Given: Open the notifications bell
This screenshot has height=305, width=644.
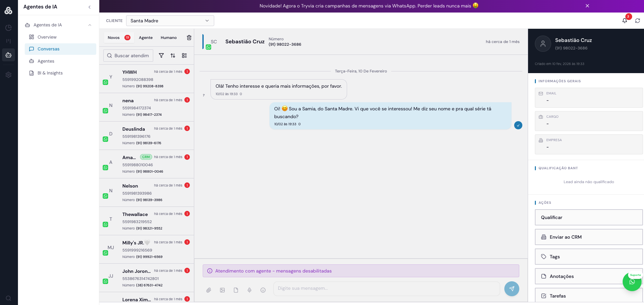Looking at the screenshot, I should pyautogui.click(x=625, y=21).
